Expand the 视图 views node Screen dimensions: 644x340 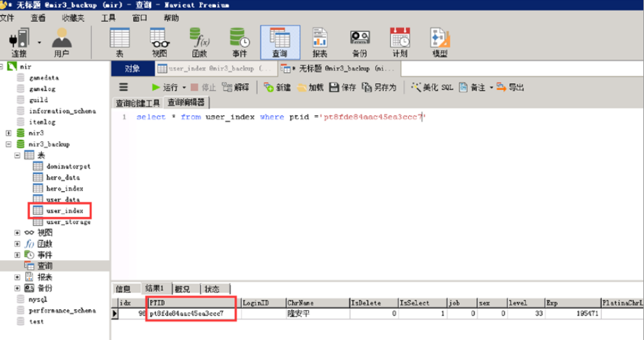pyautogui.click(x=17, y=233)
